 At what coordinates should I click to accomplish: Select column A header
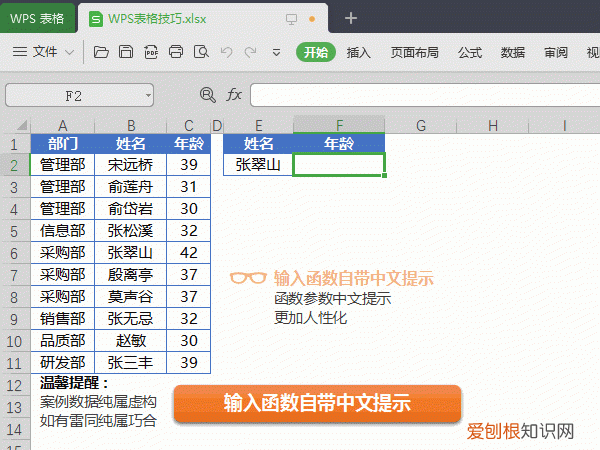point(63,126)
